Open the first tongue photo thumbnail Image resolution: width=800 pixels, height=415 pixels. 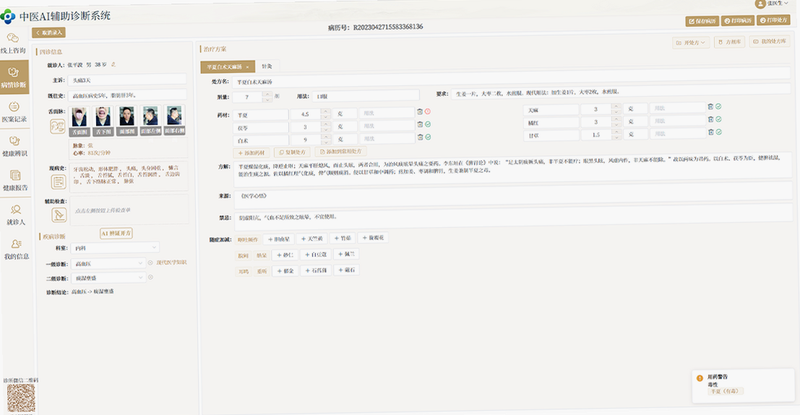(79, 116)
